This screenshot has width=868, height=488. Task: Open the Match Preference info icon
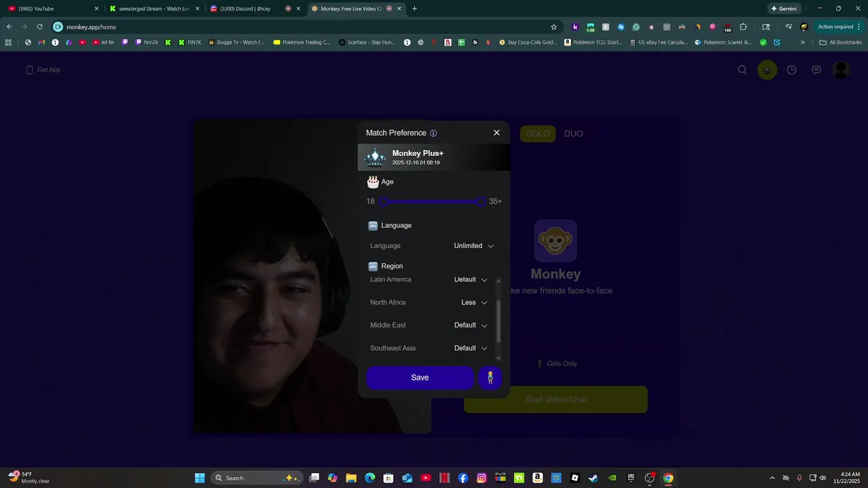click(433, 134)
